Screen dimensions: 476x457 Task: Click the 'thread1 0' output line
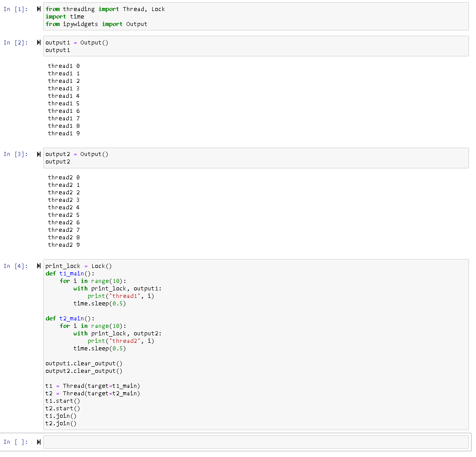click(64, 66)
